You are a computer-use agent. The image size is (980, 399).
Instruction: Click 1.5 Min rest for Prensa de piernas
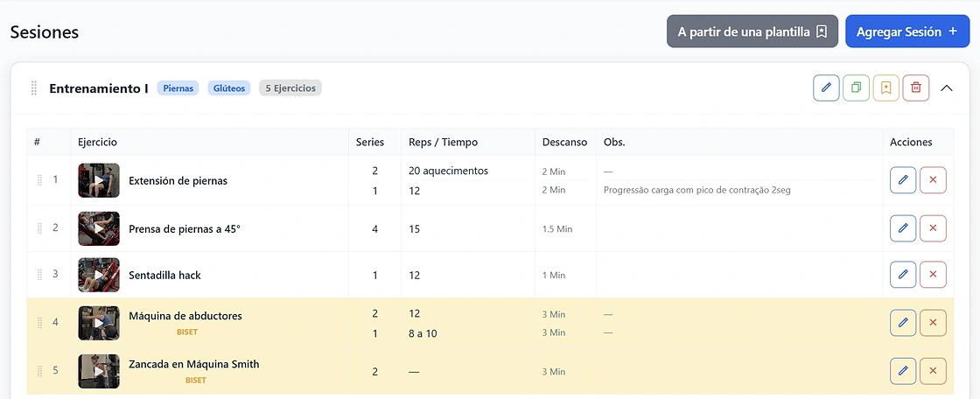pyautogui.click(x=557, y=229)
